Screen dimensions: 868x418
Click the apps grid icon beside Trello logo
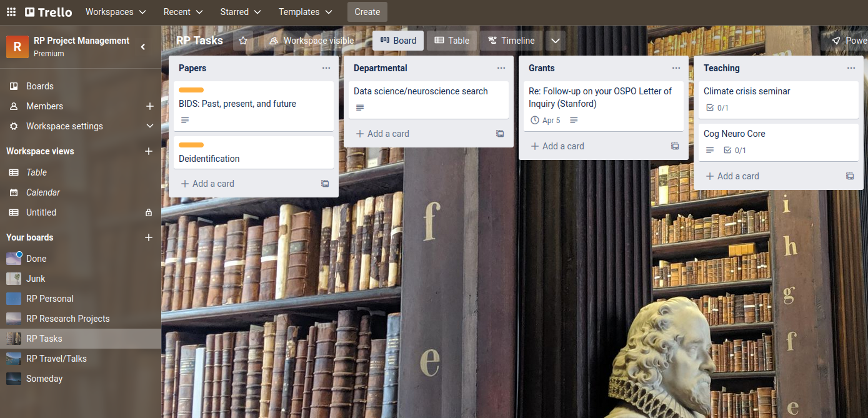(x=11, y=12)
